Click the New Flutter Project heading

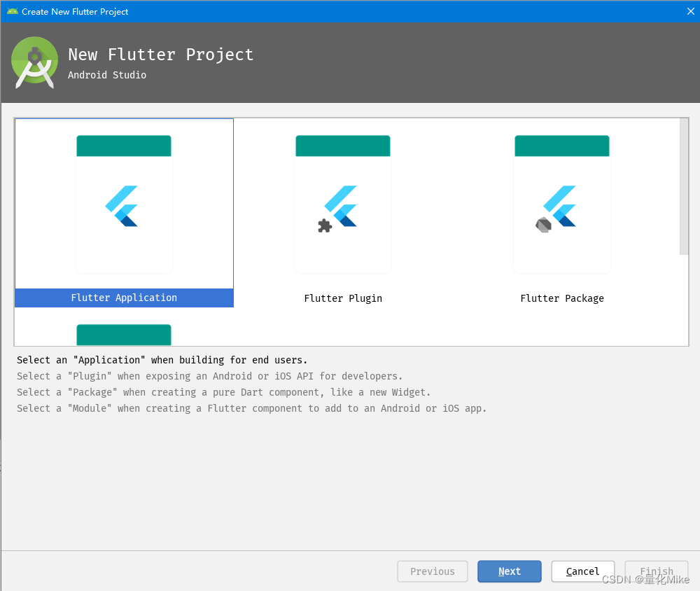pos(161,55)
